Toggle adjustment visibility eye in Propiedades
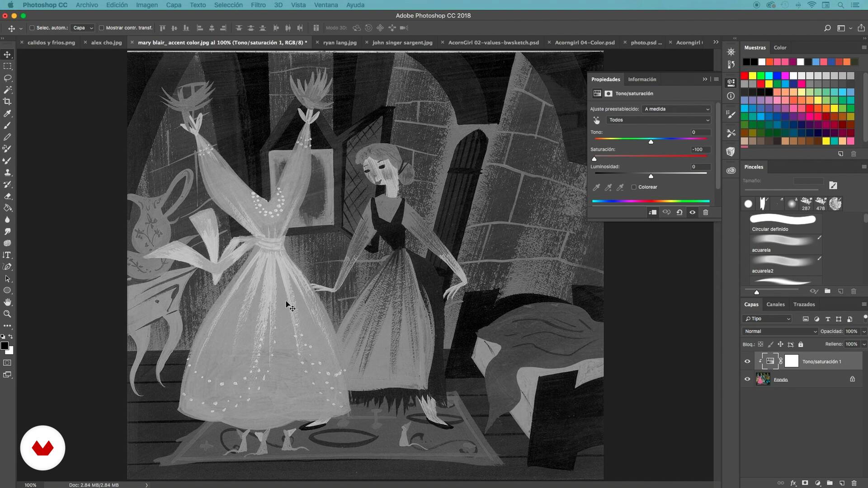 692,212
